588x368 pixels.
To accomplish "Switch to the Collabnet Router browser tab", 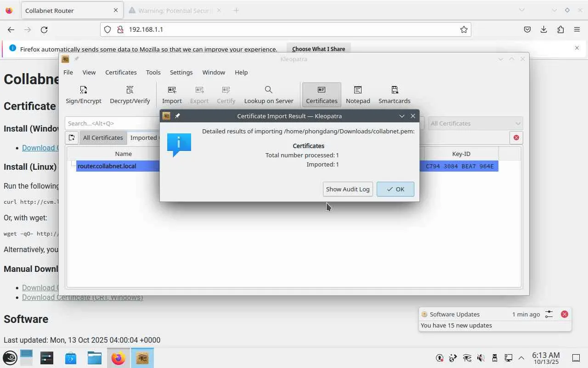I will [71, 10].
